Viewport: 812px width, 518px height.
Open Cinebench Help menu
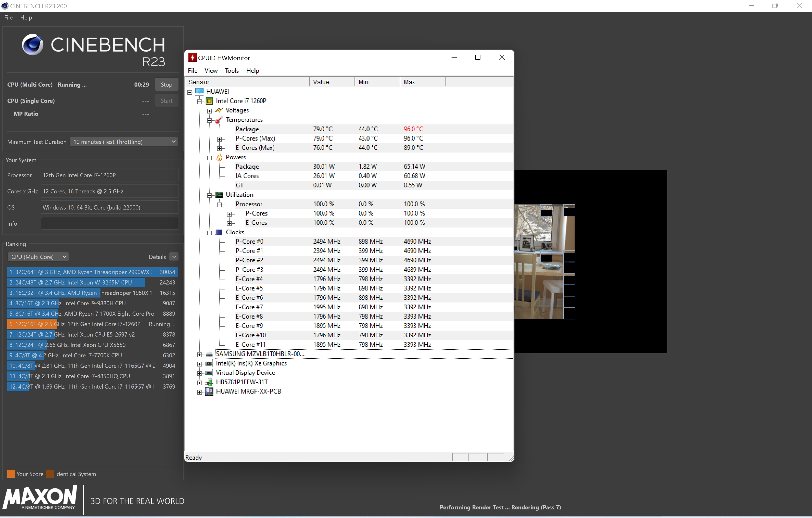tap(26, 17)
